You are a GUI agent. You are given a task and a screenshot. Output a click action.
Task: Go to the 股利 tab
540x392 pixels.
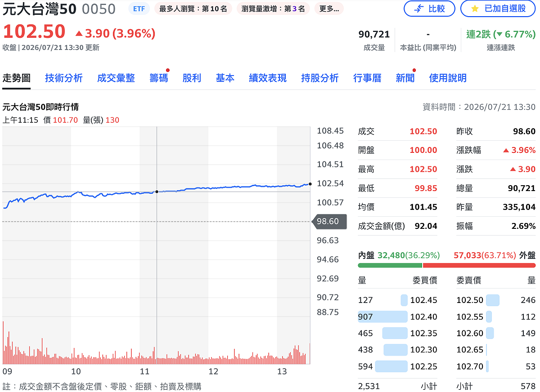pos(192,78)
